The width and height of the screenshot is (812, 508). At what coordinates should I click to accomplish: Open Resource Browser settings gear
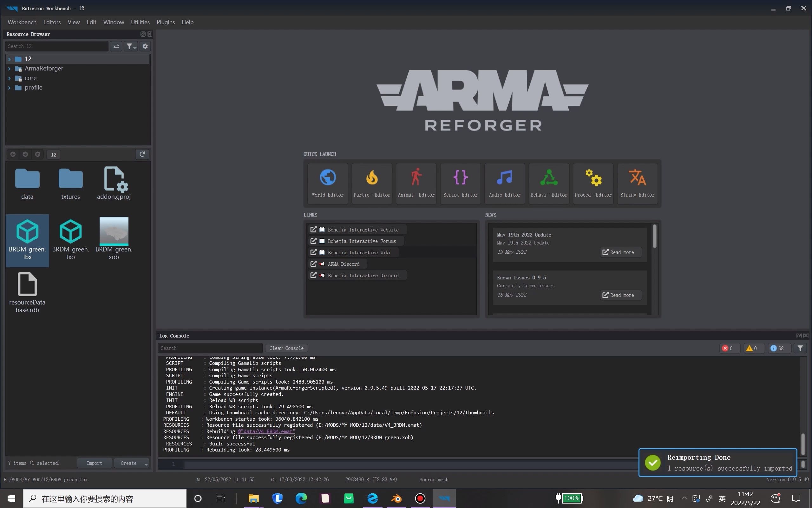145,46
